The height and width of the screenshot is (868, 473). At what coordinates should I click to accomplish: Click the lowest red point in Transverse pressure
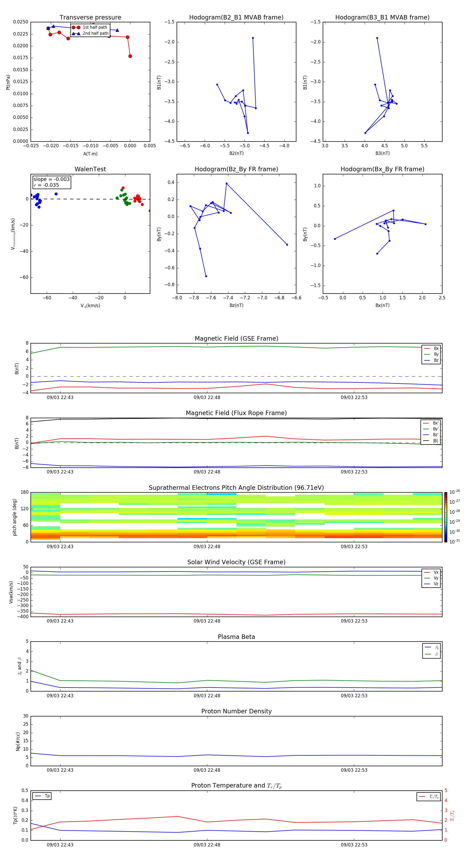[x=130, y=56]
